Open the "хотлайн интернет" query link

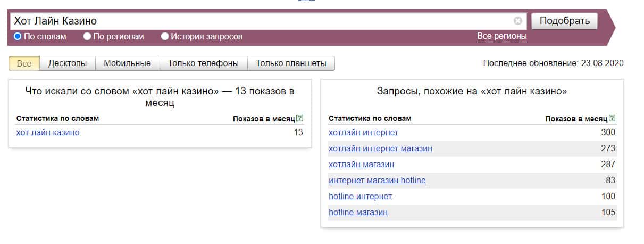pos(363,133)
